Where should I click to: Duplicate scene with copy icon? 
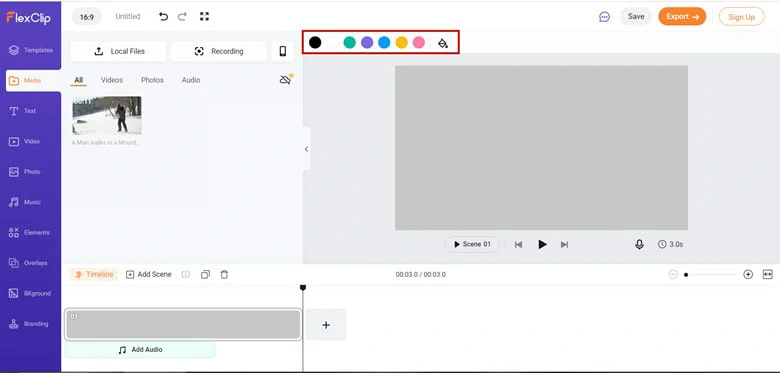pyautogui.click(x=205, y=275)
